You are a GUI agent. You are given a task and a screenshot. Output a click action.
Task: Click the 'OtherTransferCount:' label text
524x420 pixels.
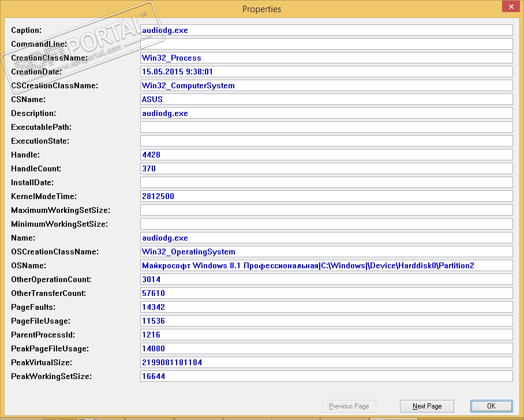pyautogui.click(x=48, y=293)
